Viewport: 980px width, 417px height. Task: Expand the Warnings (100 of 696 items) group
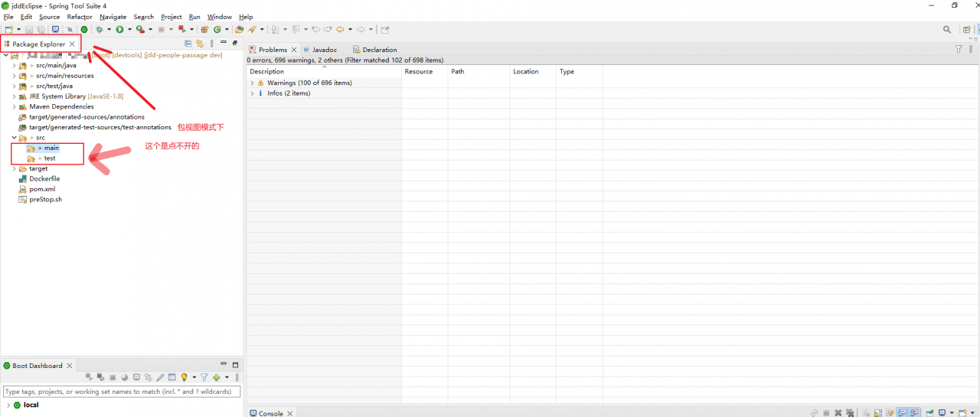(252, 83)
